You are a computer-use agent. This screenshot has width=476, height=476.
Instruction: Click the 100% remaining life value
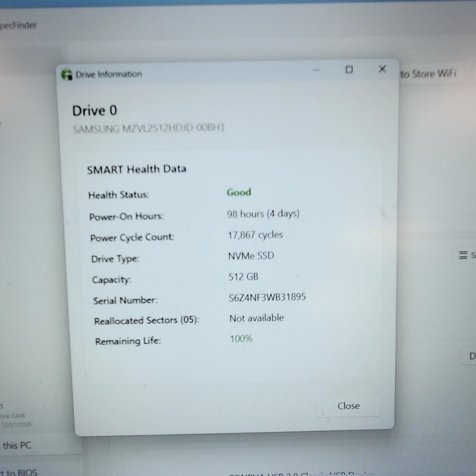point(241,339)
